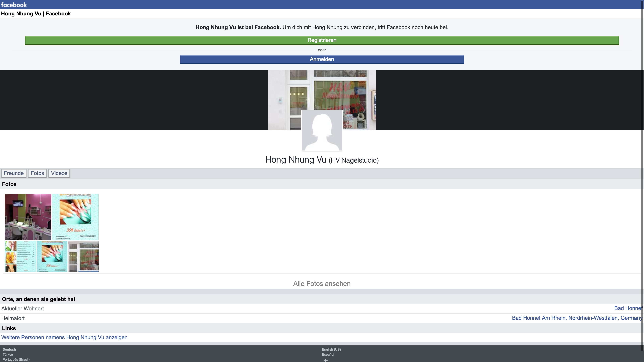Switch language to Türkçe
Viewport: 644px width, 362px height.
pos(8,354)
